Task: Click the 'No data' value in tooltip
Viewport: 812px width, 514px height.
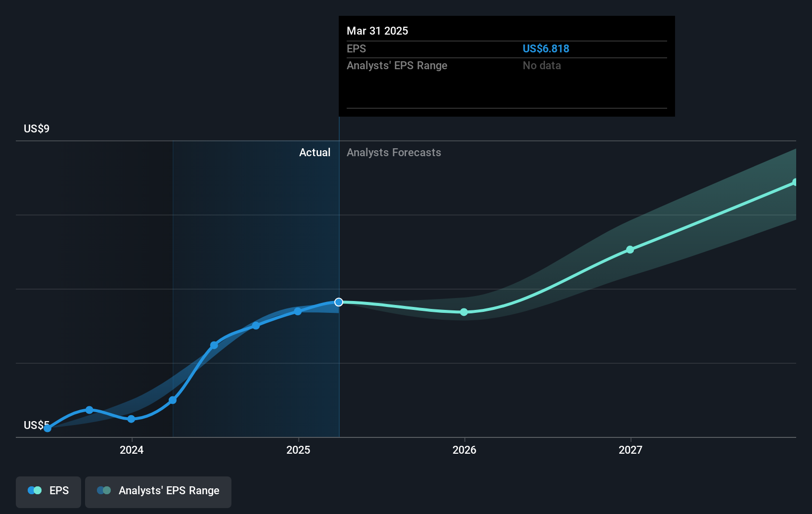Action: pos(542,65)
